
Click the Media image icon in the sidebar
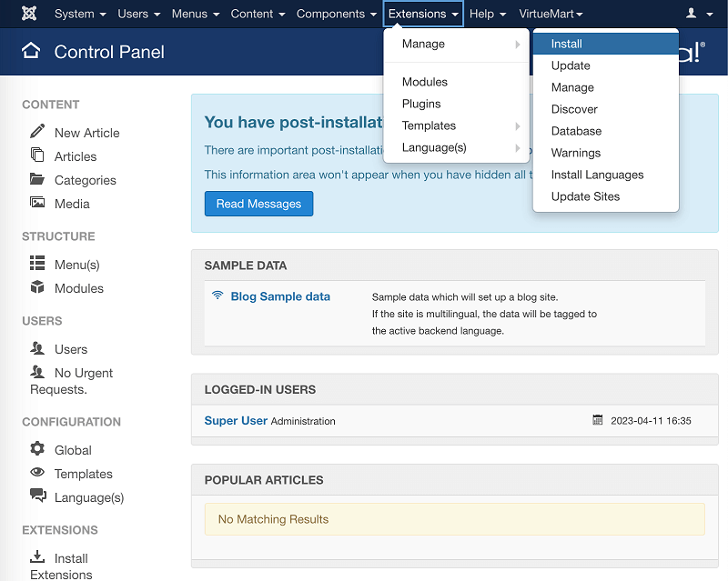pos(37,204)
